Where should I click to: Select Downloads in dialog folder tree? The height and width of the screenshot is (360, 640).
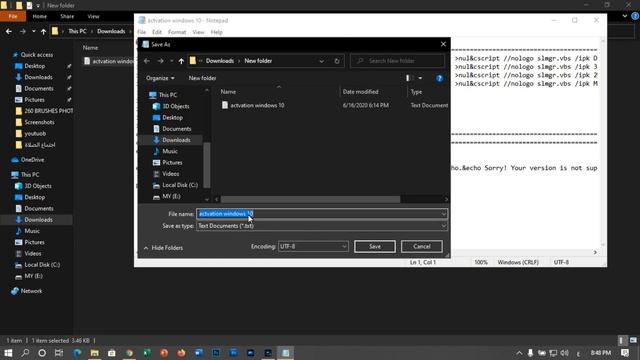pos(176,140)
